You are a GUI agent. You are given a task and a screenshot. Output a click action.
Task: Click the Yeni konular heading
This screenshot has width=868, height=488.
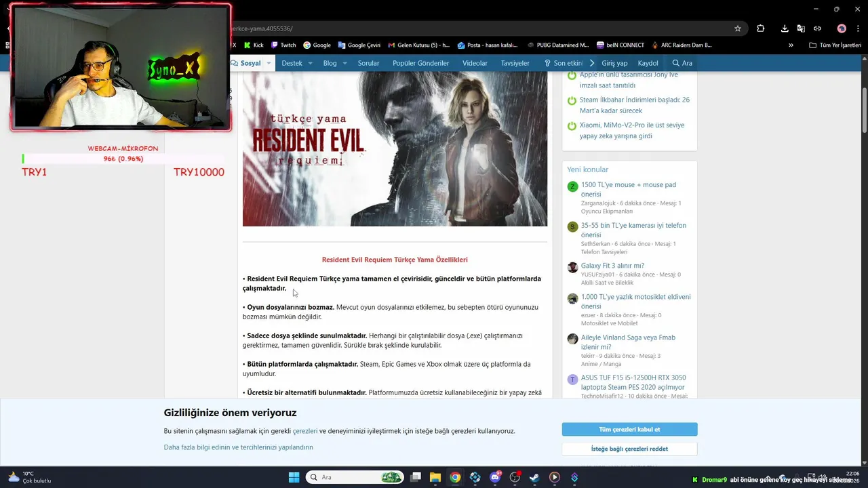coord(588,169)
